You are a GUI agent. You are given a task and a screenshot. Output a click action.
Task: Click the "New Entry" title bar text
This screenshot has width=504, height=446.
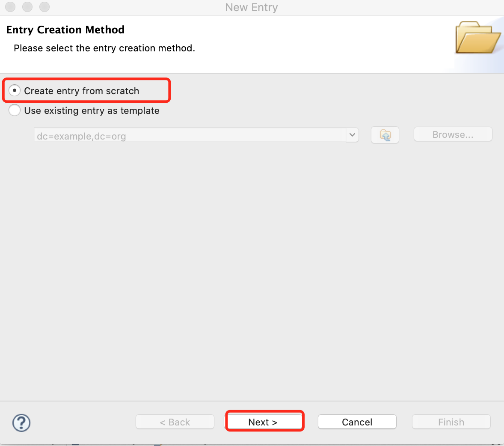252,7
